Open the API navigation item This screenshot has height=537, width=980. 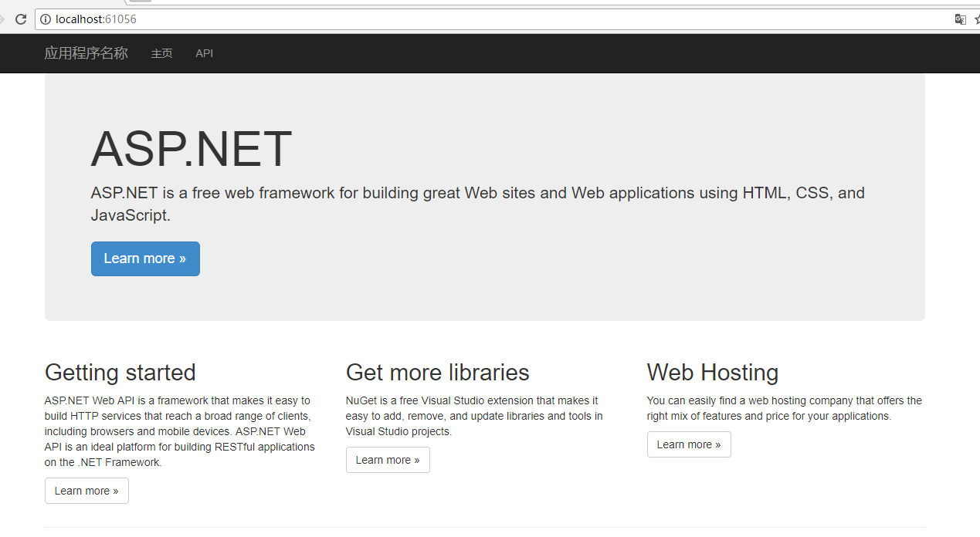(x=204, y=53)
